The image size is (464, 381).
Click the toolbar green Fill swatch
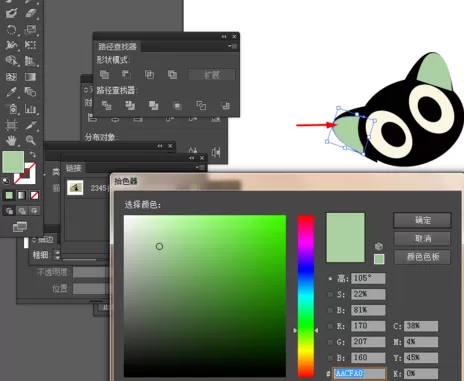13,162
